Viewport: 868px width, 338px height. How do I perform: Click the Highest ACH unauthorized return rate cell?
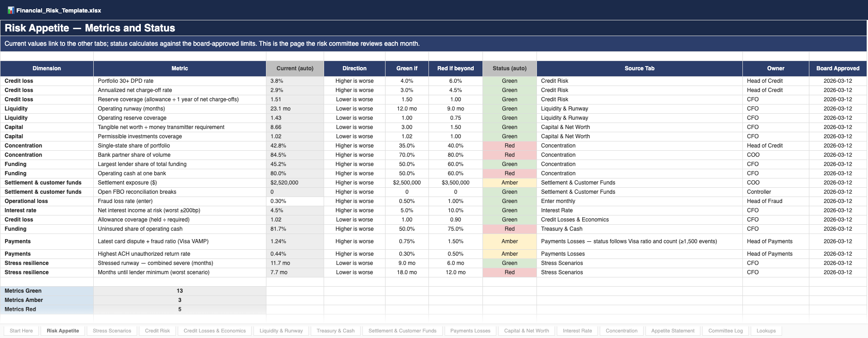tap(180, 254)
